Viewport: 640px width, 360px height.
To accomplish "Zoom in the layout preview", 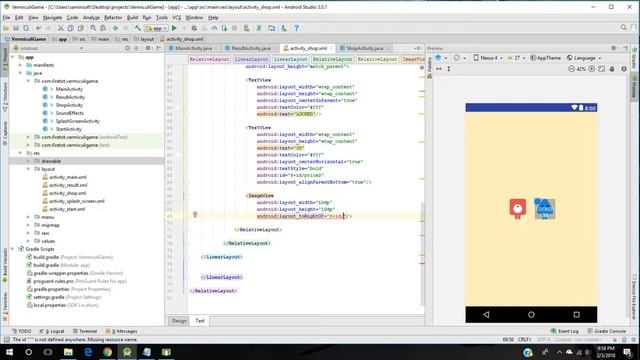I will (x=591, y=69).
